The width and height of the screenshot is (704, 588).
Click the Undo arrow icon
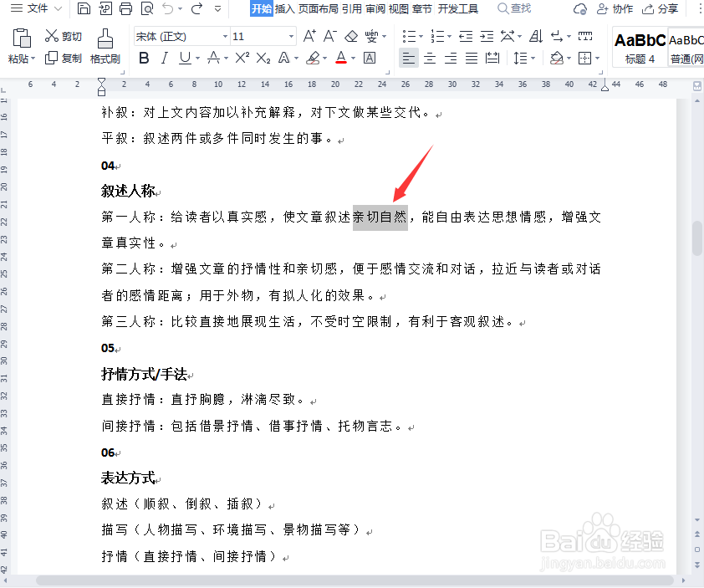[x=168, y=9]
